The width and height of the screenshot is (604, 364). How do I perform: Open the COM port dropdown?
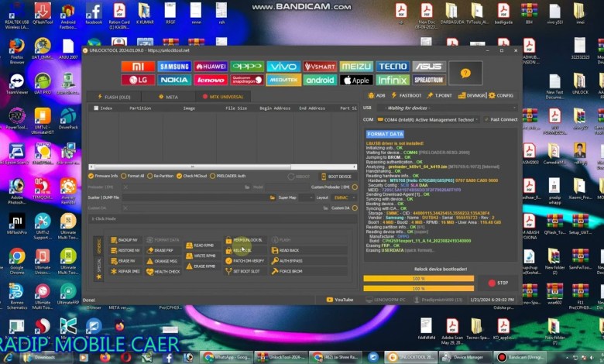point(428,120)
